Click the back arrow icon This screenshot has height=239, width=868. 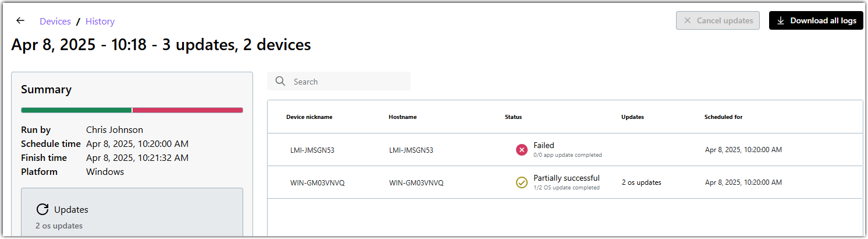coord(20,21)
